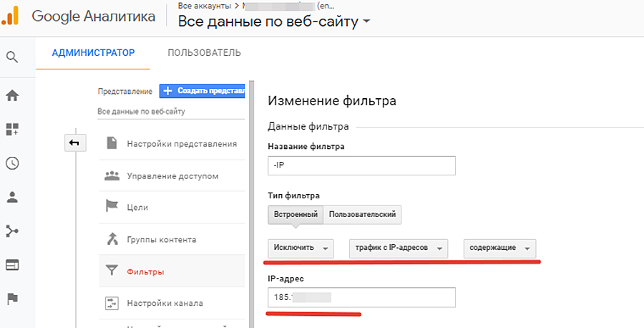Screen dimensions: 644x328
Task: Open the Conversions flag icon in sidebar
Action: [x=12, y=298]
